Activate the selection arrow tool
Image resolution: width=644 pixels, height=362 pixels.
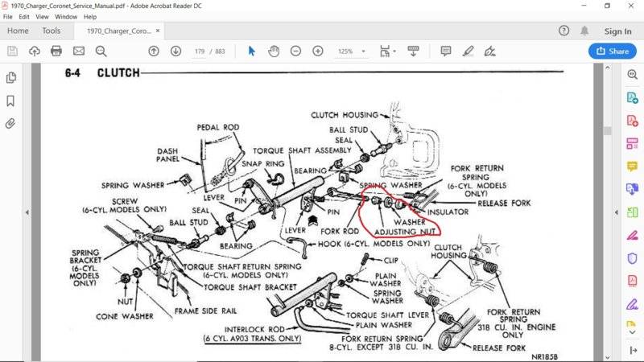pyautogui.click(x=251, y=51)
